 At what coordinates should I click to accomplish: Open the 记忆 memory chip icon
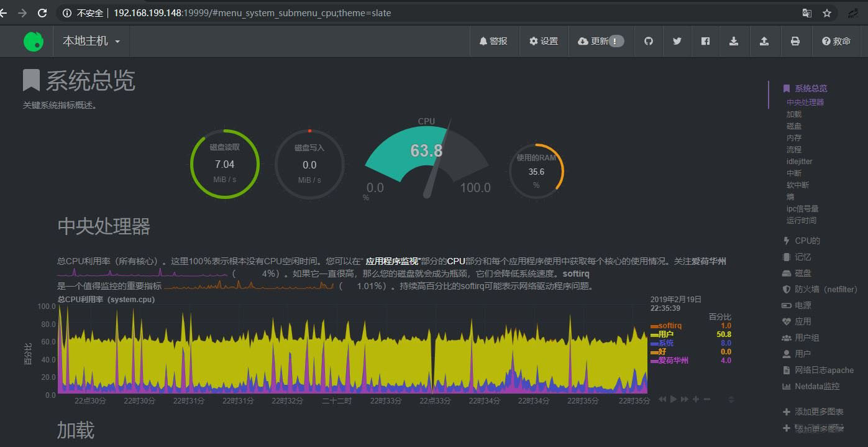tap(787, 257)
